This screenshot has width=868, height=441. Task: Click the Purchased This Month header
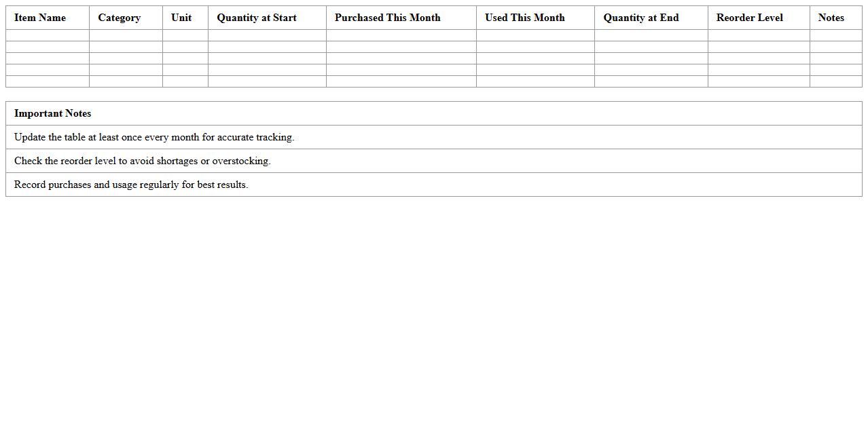387,18
